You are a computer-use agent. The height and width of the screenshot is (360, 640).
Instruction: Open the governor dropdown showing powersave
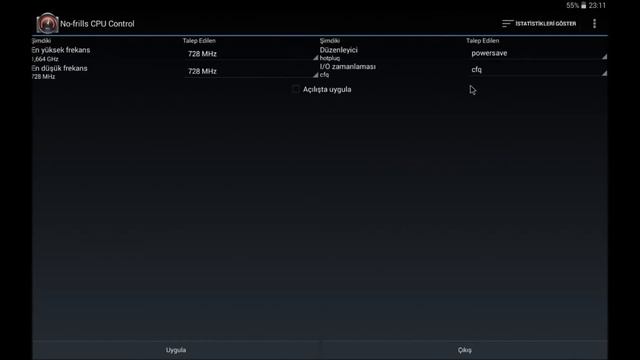tap(537, 53)
